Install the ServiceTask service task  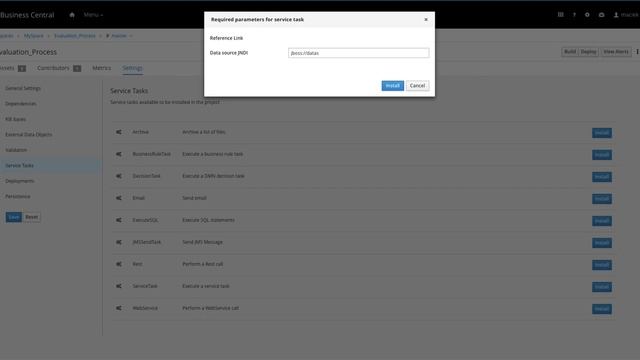(602, 287)
